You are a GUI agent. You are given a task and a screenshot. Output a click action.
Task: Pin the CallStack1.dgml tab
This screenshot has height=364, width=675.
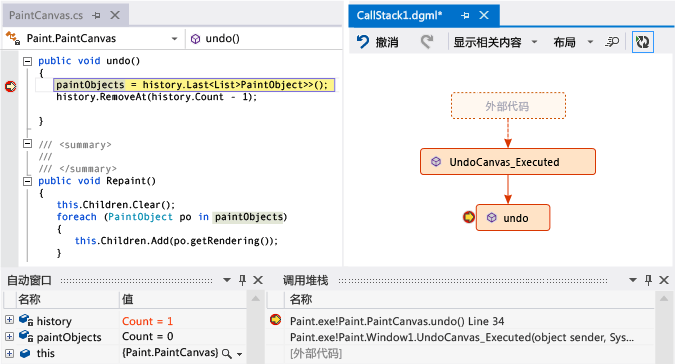tap(465, 15)
